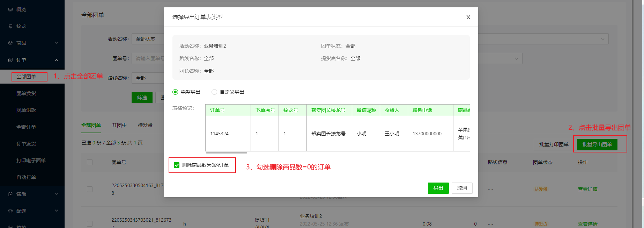
Task: Switch to the 待发货 tab
Action: click(145, 125)
